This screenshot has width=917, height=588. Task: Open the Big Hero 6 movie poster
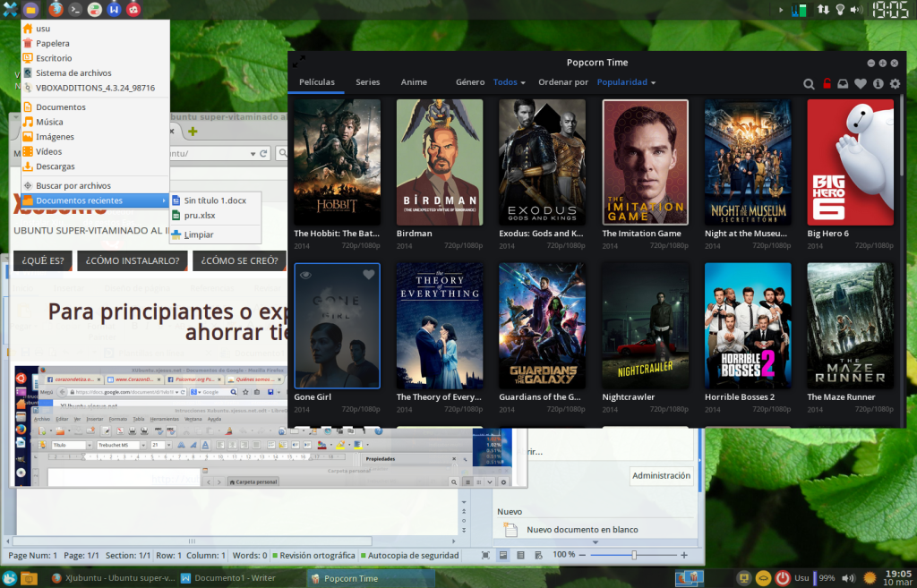pos(851,162)
